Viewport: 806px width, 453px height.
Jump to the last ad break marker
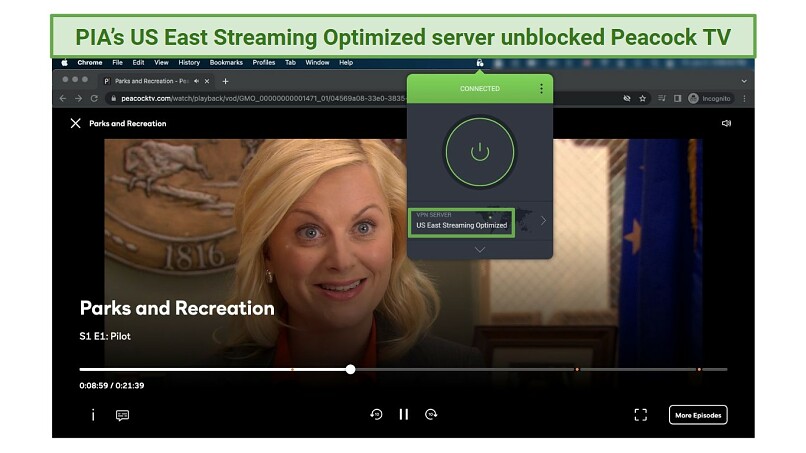699,369
